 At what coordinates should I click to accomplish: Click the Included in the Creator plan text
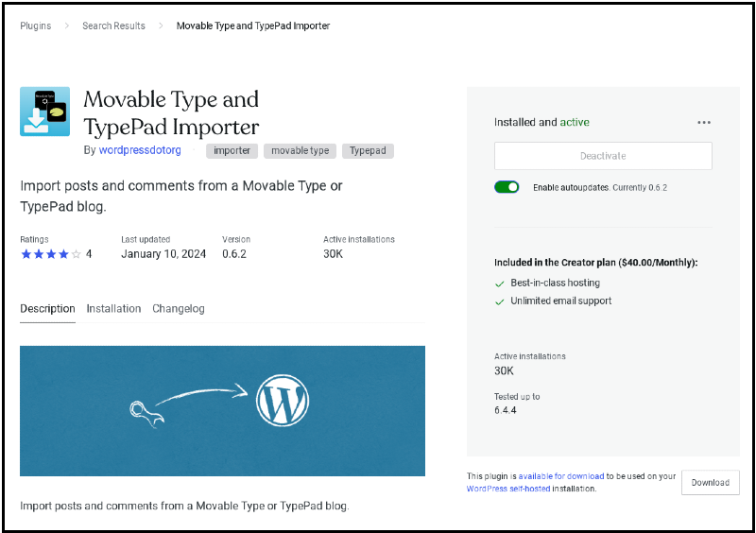point(596,263)
